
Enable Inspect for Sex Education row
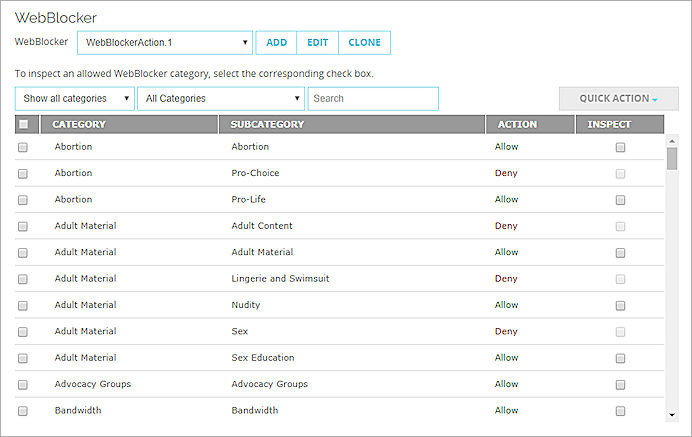(x=620, y=358)
